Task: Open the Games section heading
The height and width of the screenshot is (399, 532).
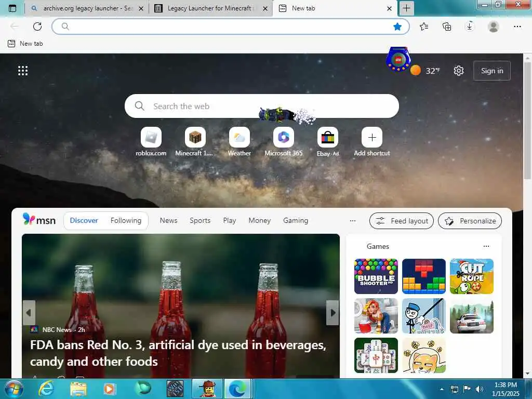Action: coord(378,246)
